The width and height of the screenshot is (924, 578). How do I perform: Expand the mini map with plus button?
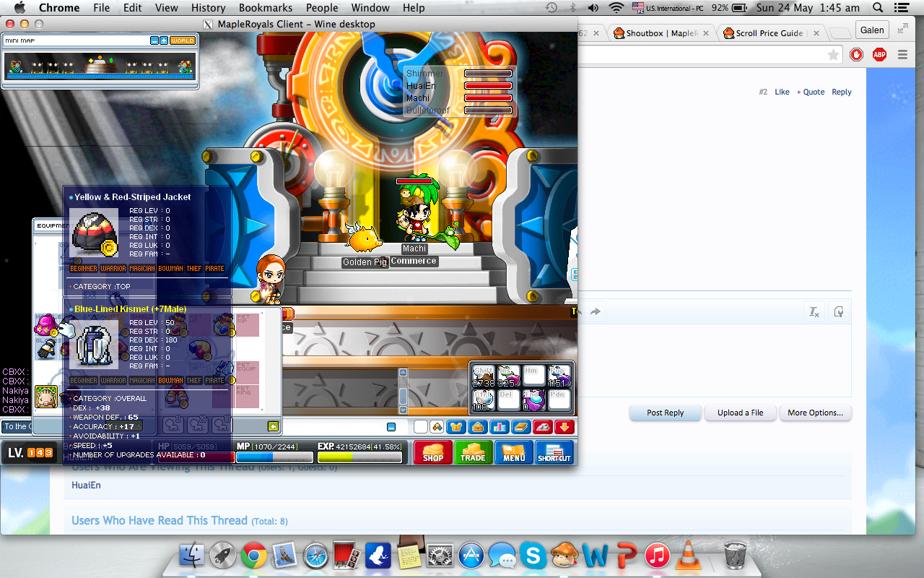(x=164, y=41)
